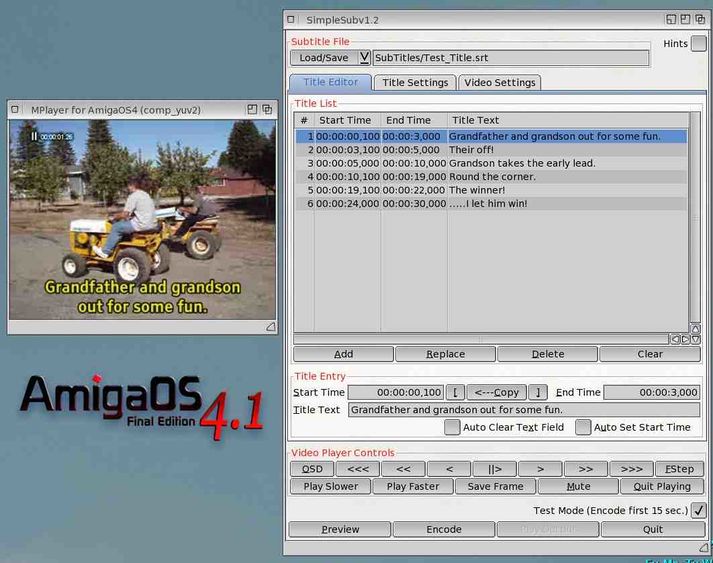Image resolution: width=713 pixels, height=563 pixels.
Task: Click MPlayer window resize gadget
Action: pyautogui.click(x=270, y=326)
